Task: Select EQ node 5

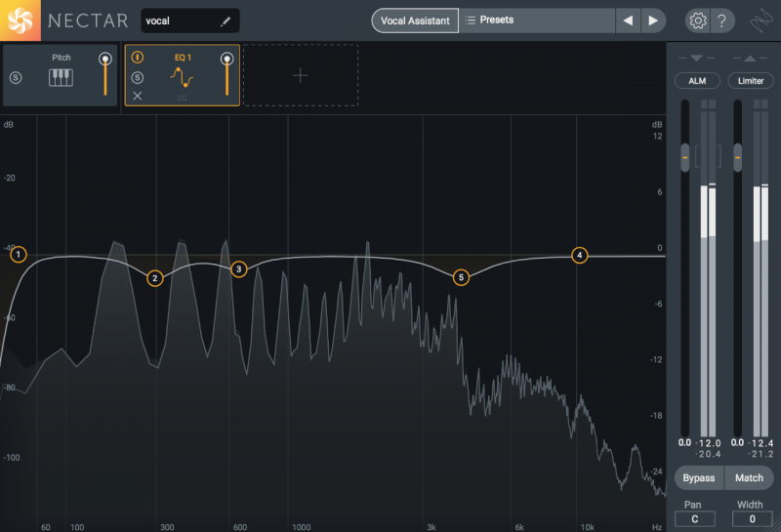Action: (461, 277)
